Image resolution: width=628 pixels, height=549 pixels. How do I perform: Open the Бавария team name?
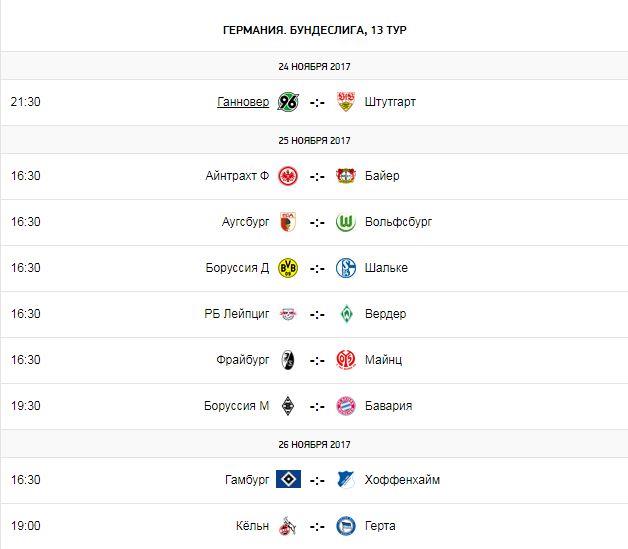391,406
